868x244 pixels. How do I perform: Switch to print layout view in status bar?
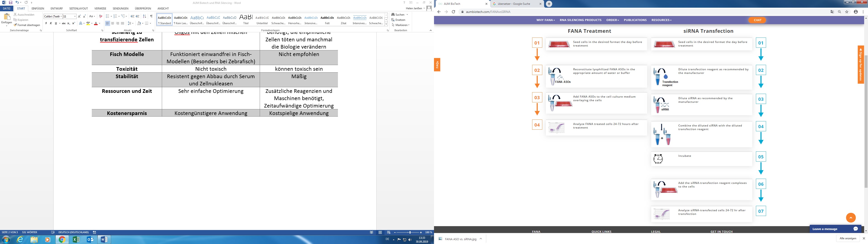tap(380, 232)
